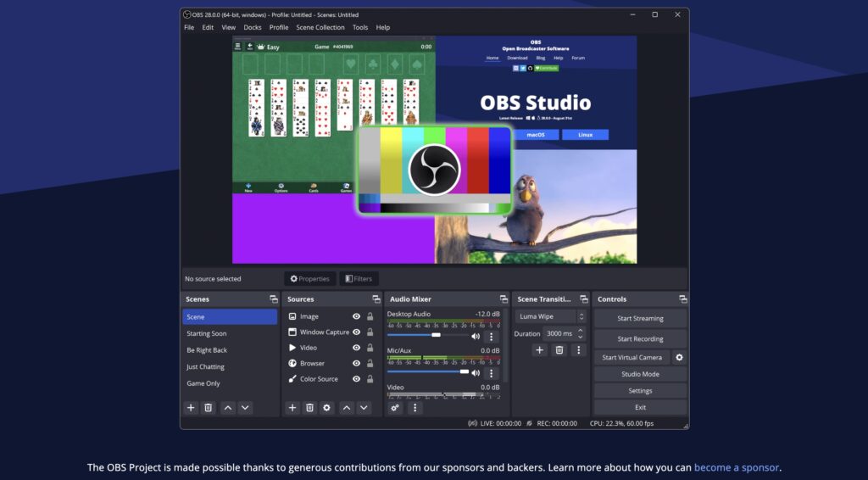Click the Start Recording button
Image resolution: width=868 pixels, height=480 pixels.
click(x=640, y=338)
